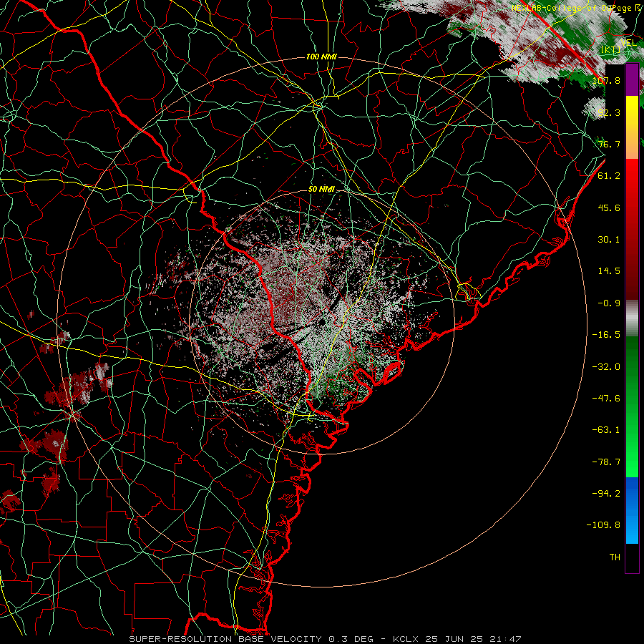Click the blue segment of the color bar
The image size is (644, 644).
pos(632,510)
